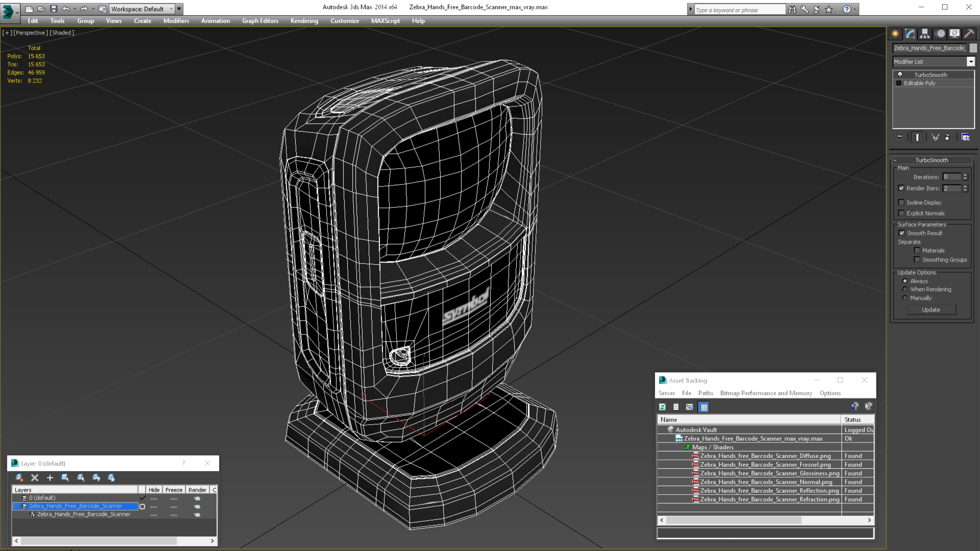
Task: Click Paths menu in Asset Tracking panel
Action: point(704,393)
